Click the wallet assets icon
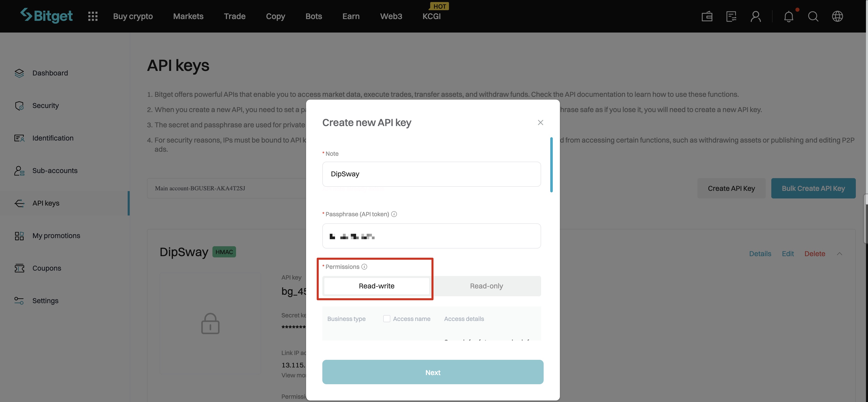Screen dimensions: 868x402 [x=707, y=16]
